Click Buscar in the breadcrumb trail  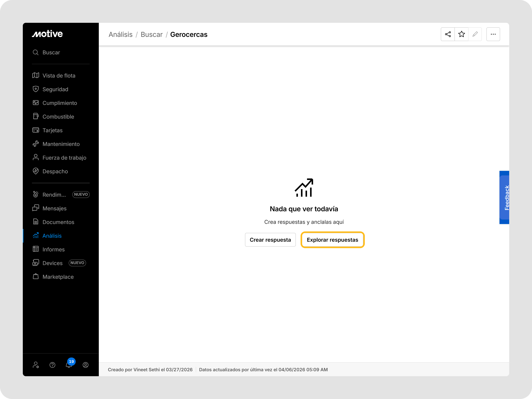[151, 34]
